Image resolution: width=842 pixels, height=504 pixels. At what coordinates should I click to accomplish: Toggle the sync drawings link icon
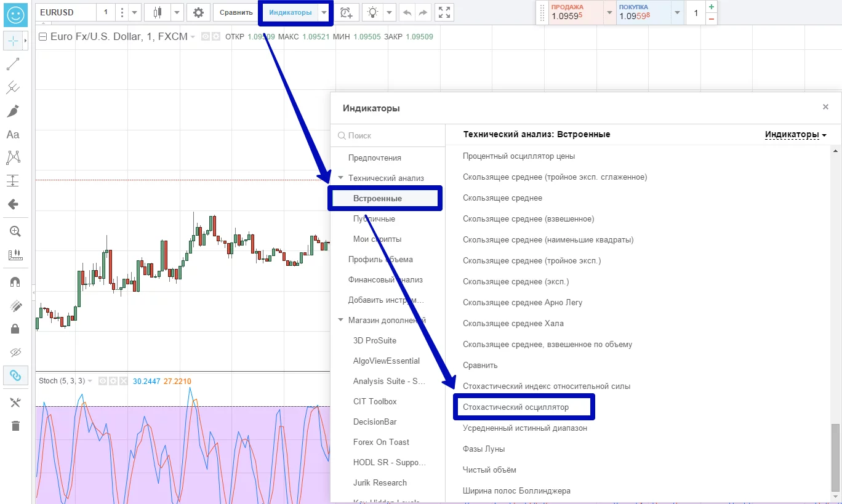pos(16,375)
